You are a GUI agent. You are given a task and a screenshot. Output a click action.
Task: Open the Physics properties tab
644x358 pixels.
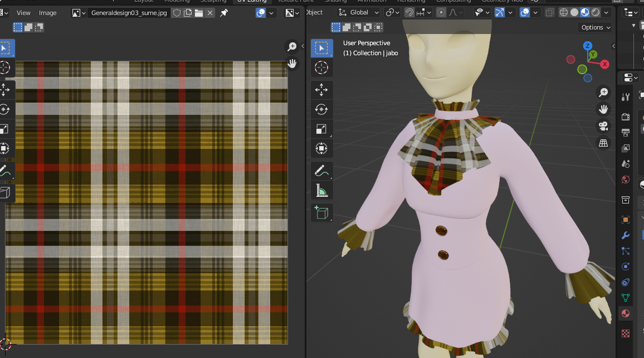click(626, 267)
